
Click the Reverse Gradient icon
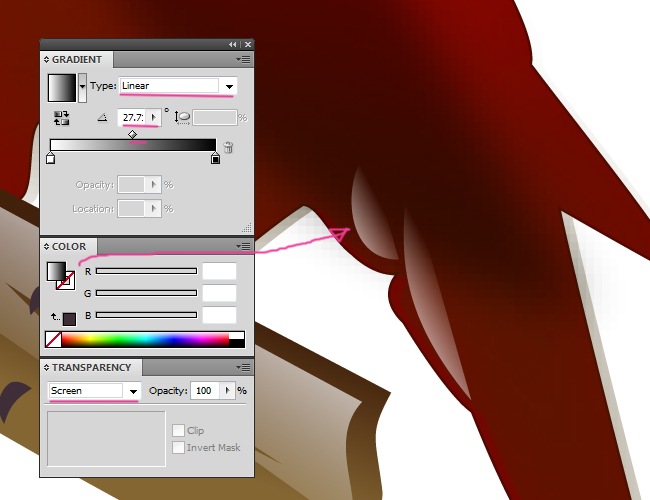61,118
